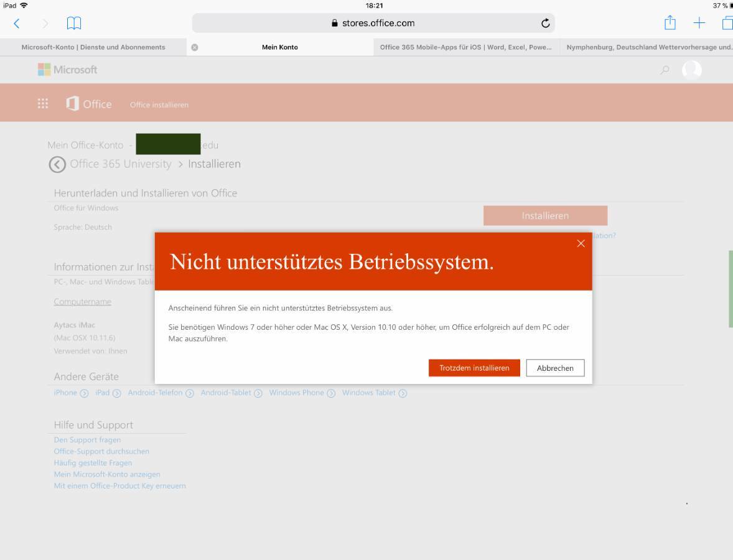Tap the 18:21 clock in status bar

tap(374, 6)
